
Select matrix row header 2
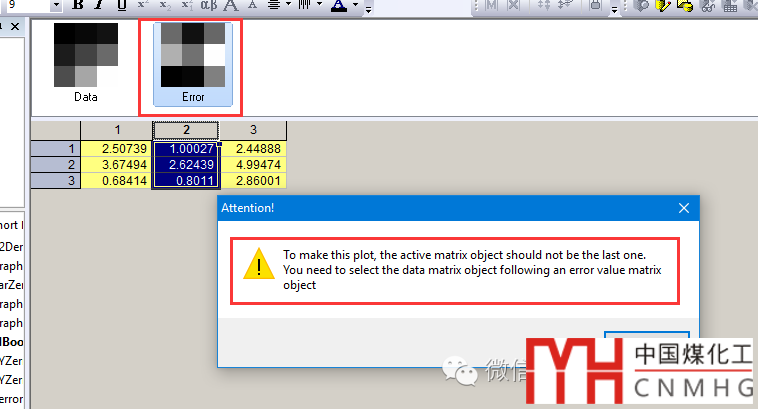pos(56,164)
